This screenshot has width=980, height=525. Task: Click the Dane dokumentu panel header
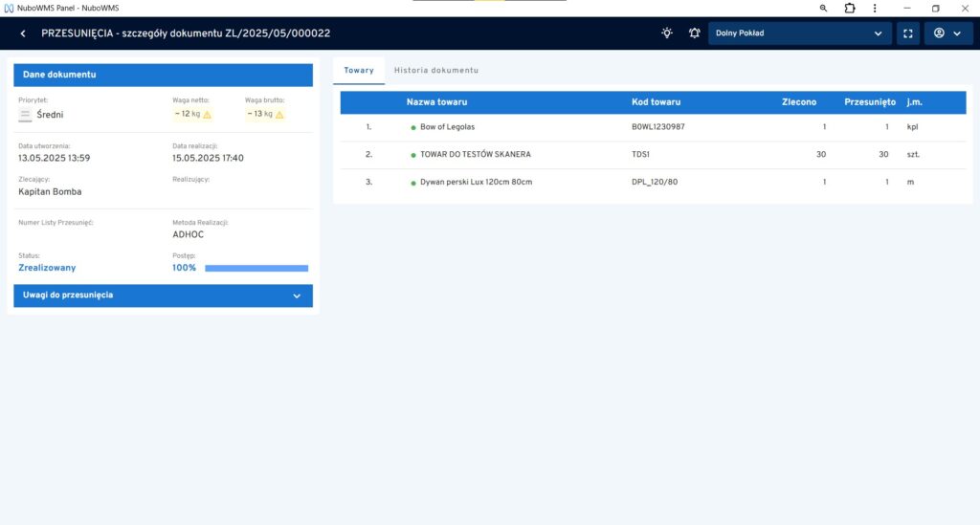(163, 75)
